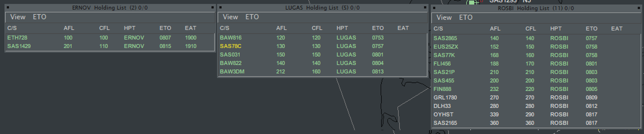Click the EAT column header in LUGAS list
This screenshot has height=134, width=644.
click(403, 28)
